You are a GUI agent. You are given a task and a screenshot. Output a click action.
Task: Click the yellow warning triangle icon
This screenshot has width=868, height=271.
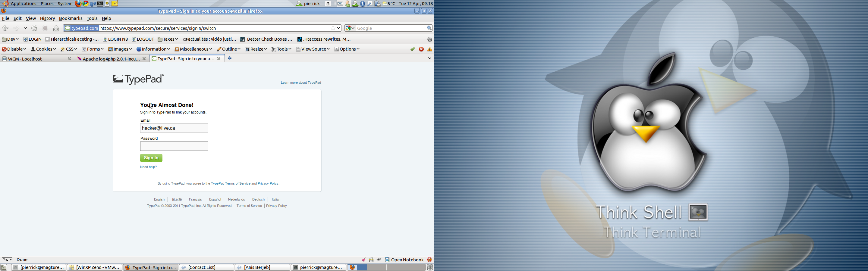[x=429, y=49]
